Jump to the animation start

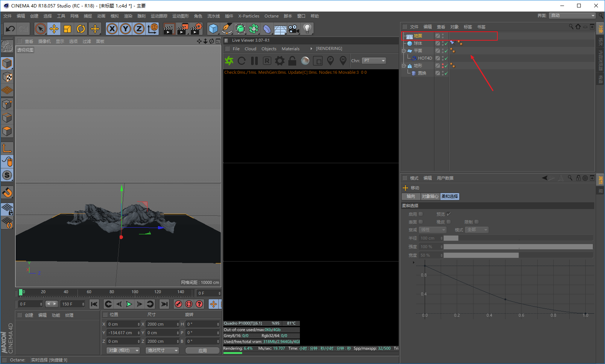[x=94, y=304]
